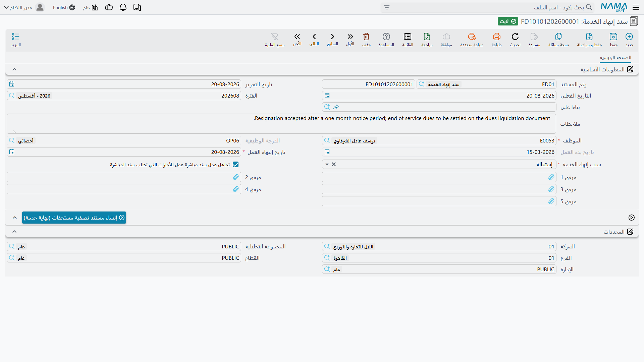Image resolution: width=644 pixels, height=362 pixels.
Task: Collapse the determinants (المحددات) section
Action: point(14,232)
